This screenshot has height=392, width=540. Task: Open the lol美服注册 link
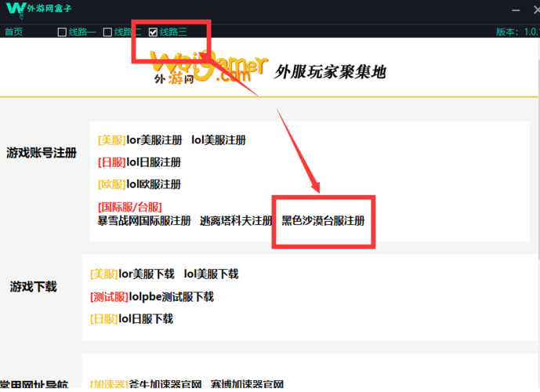coord(219,140)
